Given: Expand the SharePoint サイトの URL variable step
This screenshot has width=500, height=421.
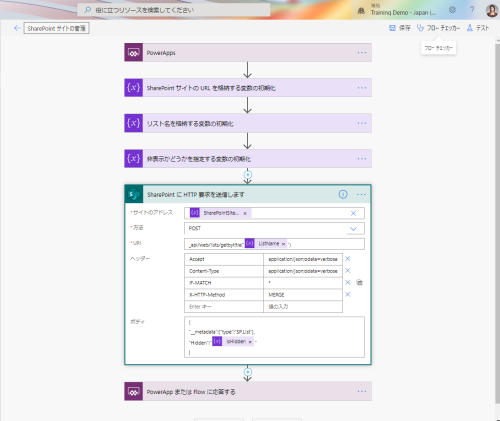Looking at the screenshot, I should tap(248, 88).
